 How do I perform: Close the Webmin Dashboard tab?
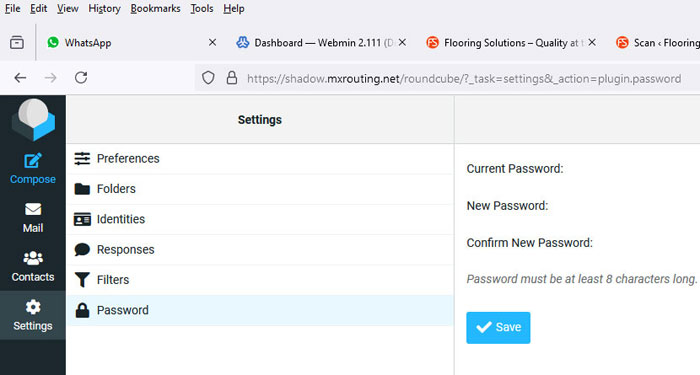tap(402, 42)
